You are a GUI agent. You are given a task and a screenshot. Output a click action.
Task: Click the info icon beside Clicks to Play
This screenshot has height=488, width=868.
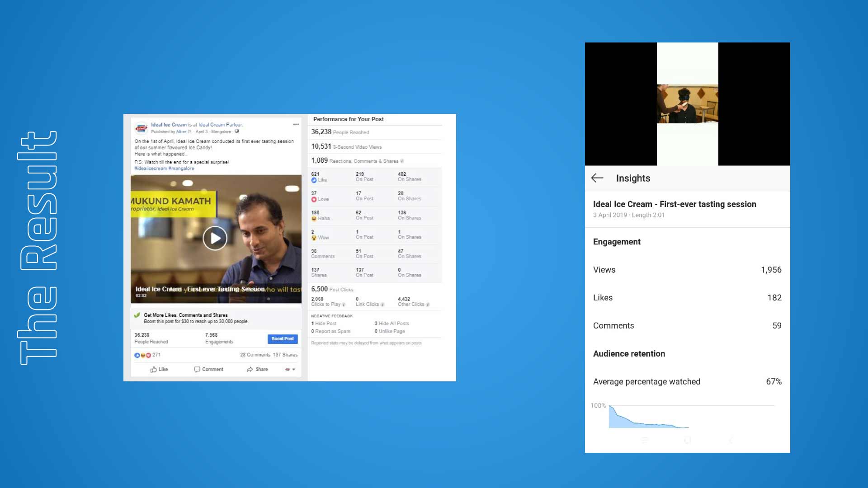344,305
